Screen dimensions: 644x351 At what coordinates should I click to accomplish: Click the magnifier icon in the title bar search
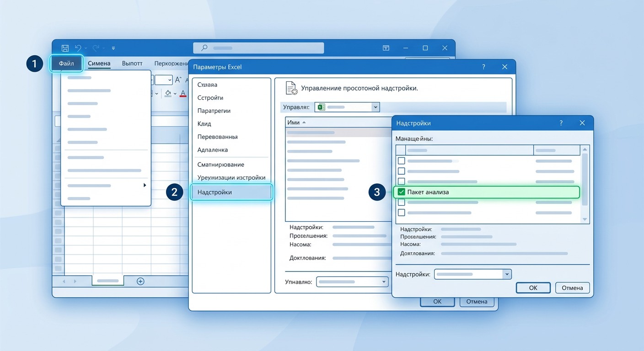204,48
